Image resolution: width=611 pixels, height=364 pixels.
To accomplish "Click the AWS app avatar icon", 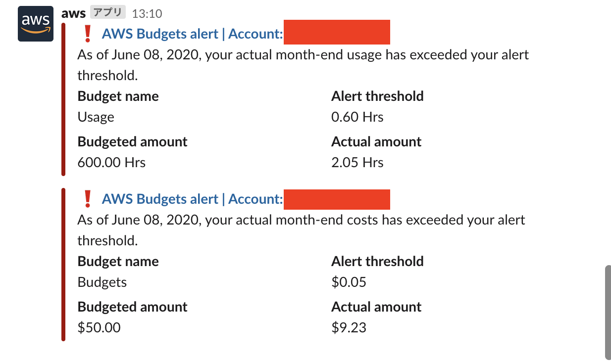I will tap(35, 24).
